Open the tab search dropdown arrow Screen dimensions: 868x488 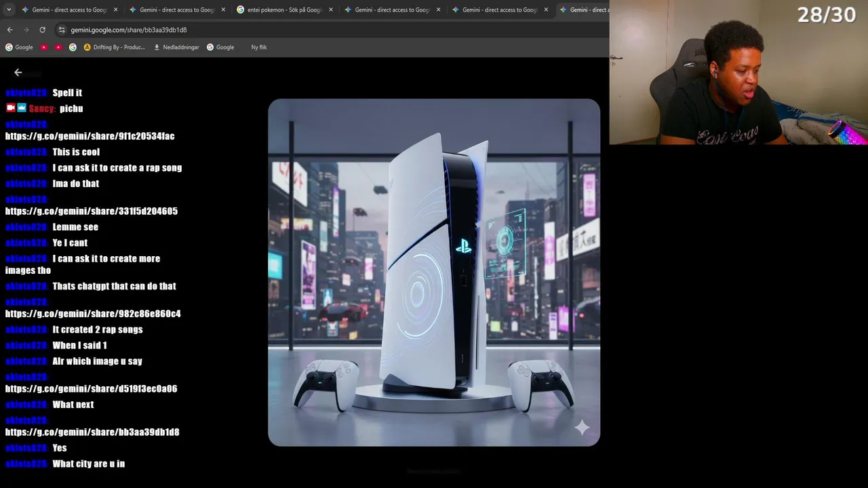point(8,9)
